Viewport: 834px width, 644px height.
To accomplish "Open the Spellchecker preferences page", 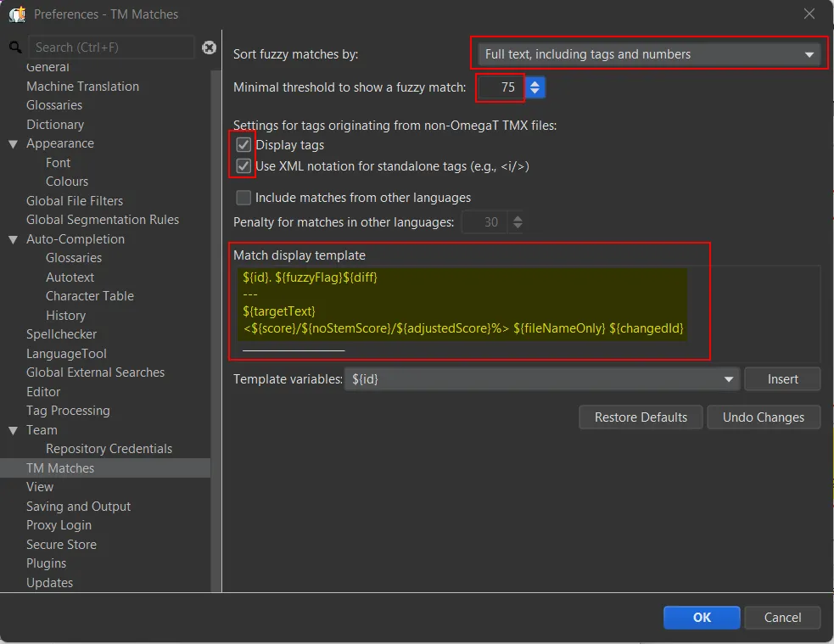I will (x=61, y=334).
